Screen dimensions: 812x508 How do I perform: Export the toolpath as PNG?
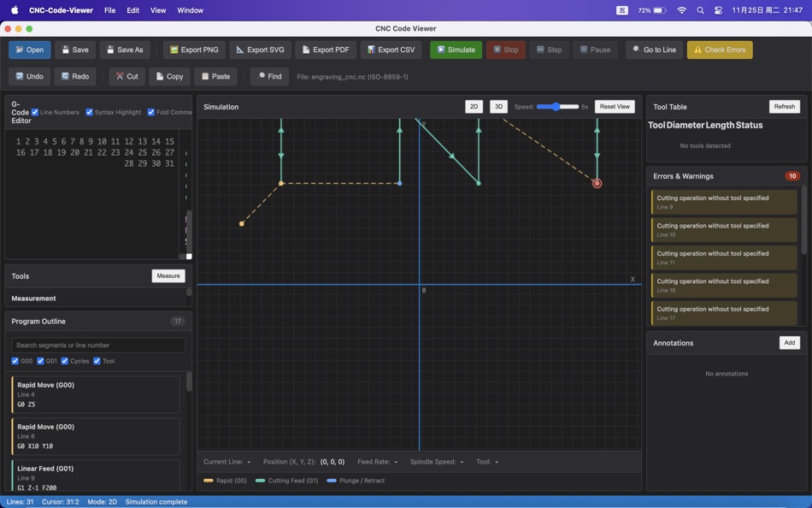point(193,49)
